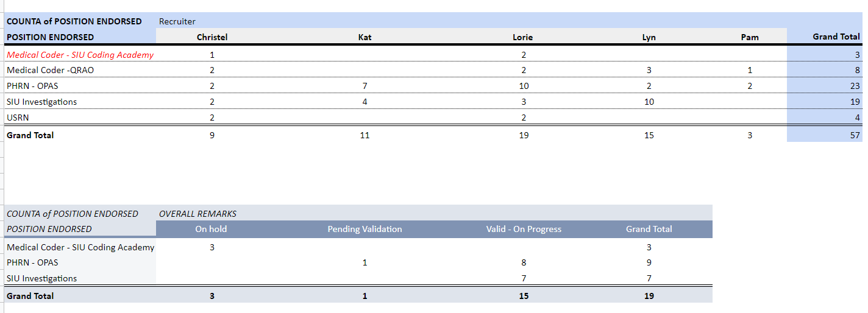Select the Valid - On Progress column header

[523, 229]
